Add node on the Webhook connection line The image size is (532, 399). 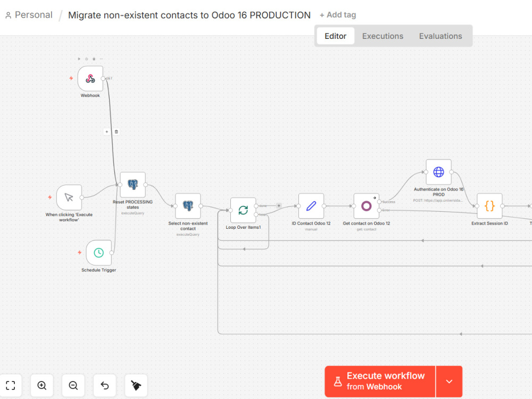[107, 131]
